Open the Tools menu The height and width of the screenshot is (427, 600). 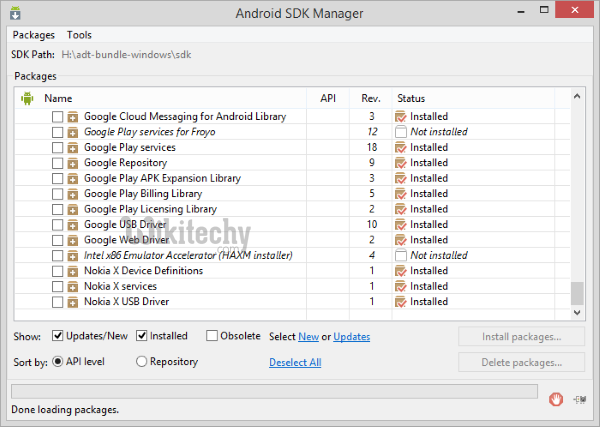[x=79, y=35]
